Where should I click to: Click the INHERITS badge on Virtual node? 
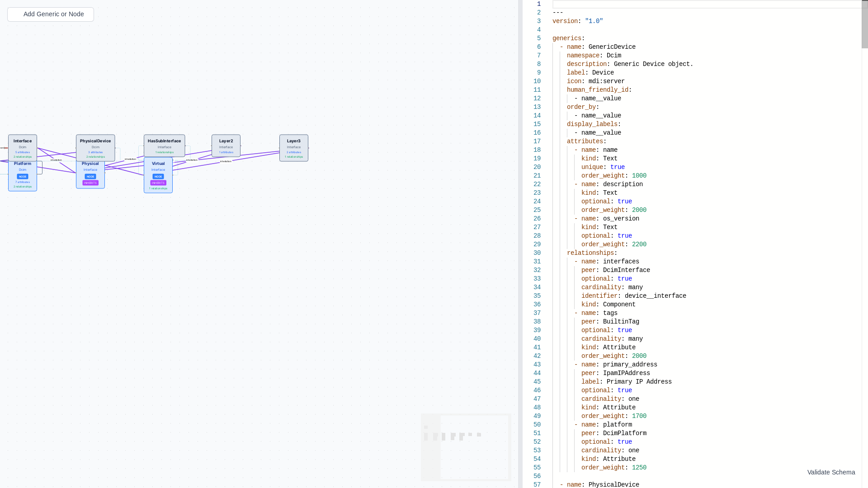coord(158,183)
